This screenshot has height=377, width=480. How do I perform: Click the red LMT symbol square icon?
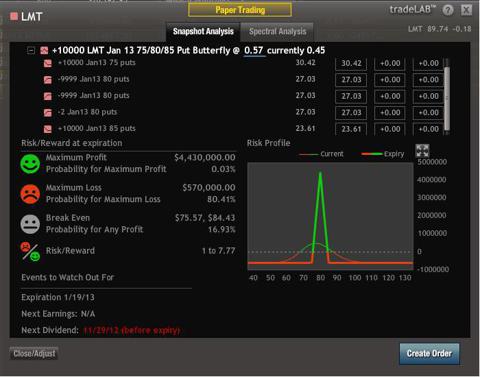pos(14,16)
